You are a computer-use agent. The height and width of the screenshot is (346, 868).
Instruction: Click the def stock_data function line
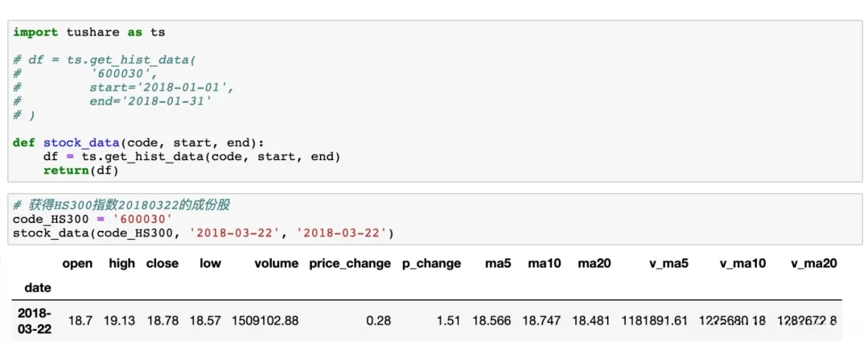point(143,142)
